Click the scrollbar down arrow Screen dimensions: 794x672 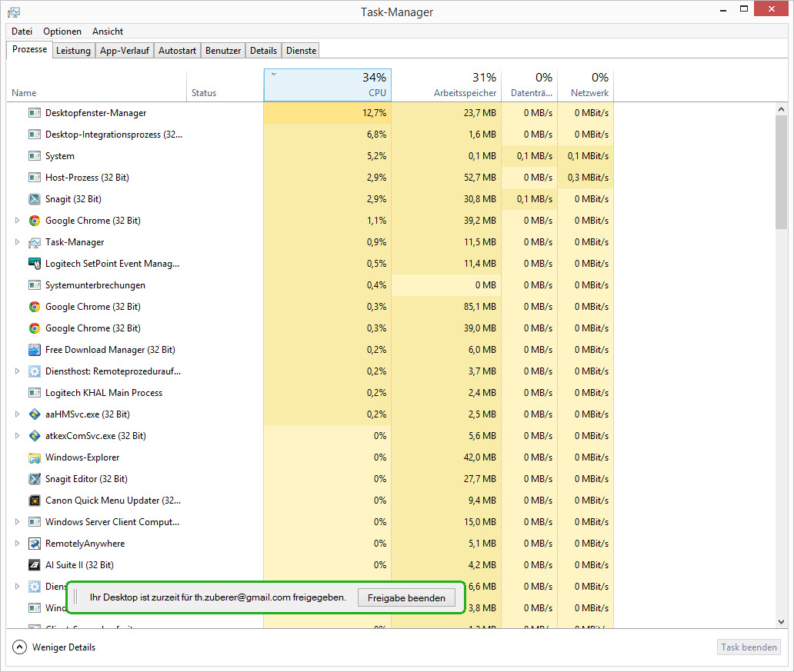click(x=781, y=622)
